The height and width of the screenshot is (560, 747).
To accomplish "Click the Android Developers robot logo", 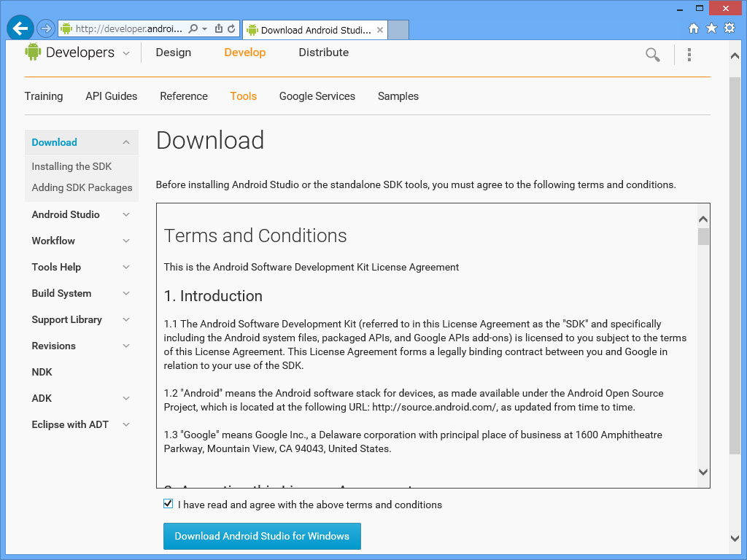I will pos(33,52).
